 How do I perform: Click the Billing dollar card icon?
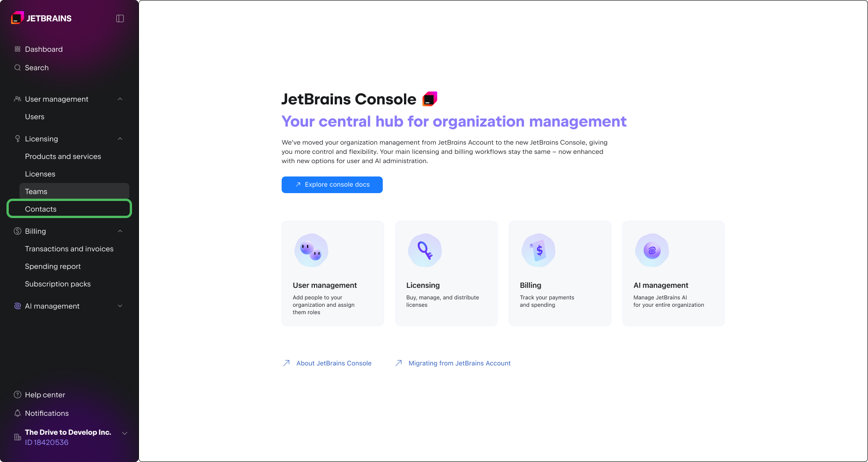click(538, 250)
